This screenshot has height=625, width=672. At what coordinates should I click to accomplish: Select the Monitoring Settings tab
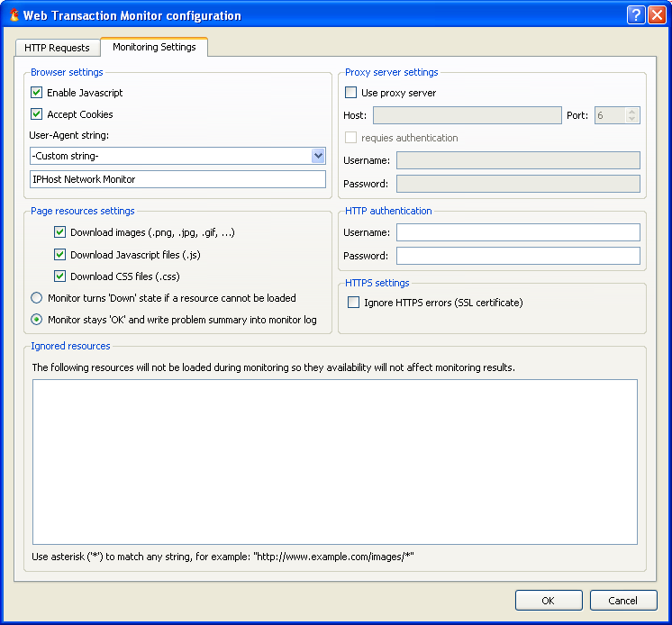(154, 47)
